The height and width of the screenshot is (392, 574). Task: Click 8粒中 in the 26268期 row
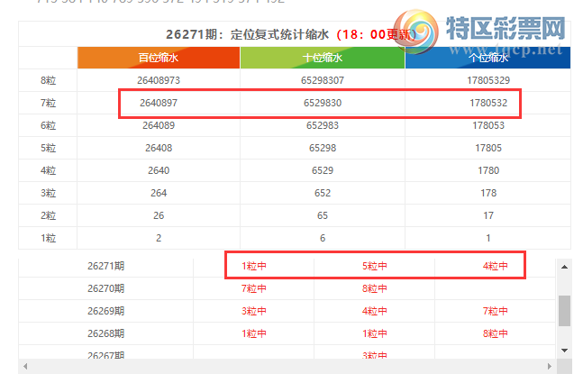point(495,333)
